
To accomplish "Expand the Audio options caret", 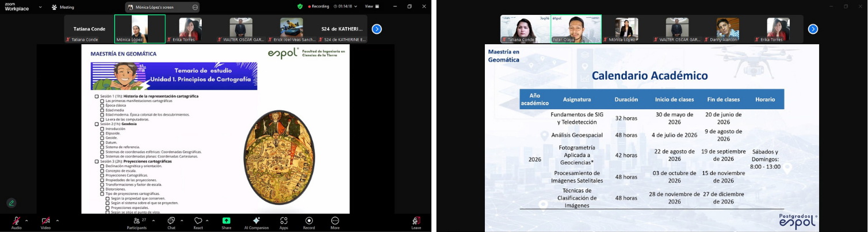I will (x=26, y=221).
